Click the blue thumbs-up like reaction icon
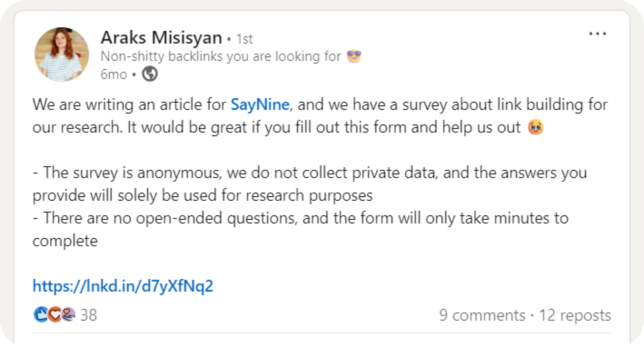644x347 pixels. pyautogui.click(x=41, y=315)
